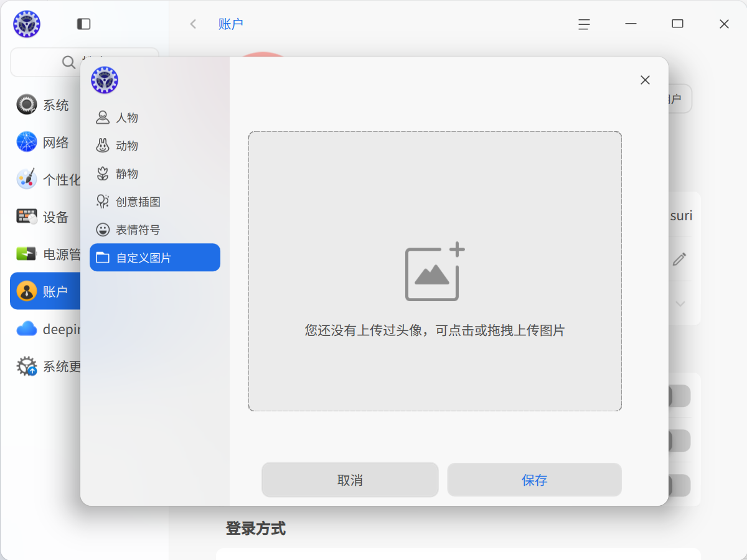
Task: Open 网络 settings in the sidebar
Action: pyautogui.click(x=45, y=142)
